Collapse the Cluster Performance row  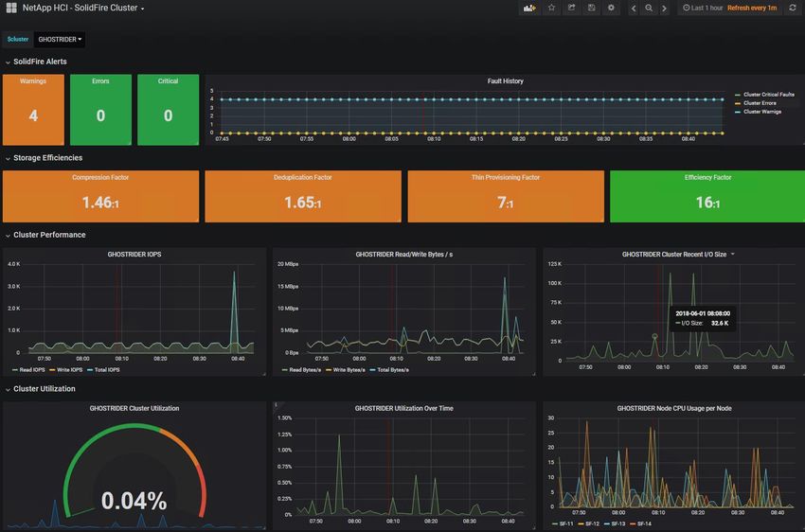click(x=45, y=235)
